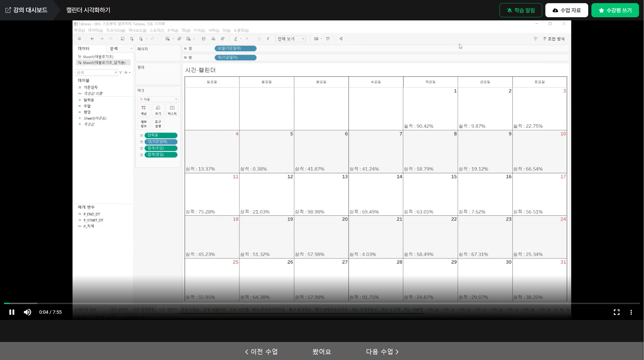Collapse the data pane with the chevron

pyautogui.click(x=131, y=49)
